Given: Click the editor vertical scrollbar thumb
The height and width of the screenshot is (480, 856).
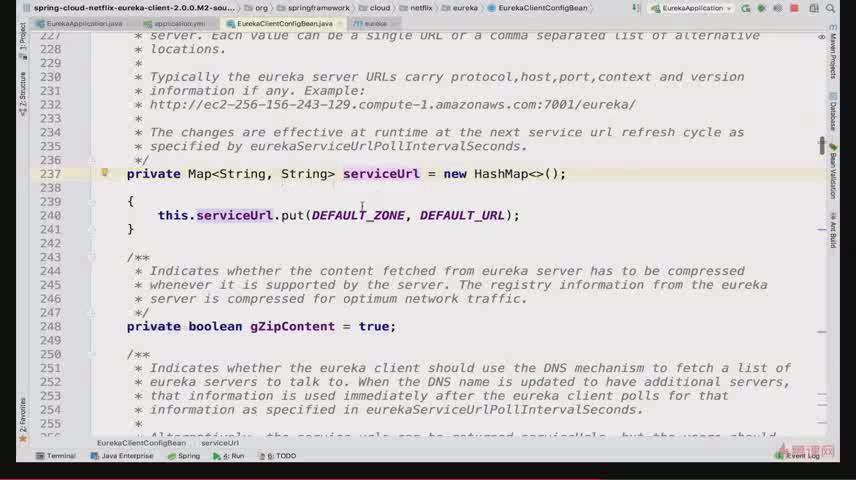Looking at the screenshot, I should click(x=822, y=145).
